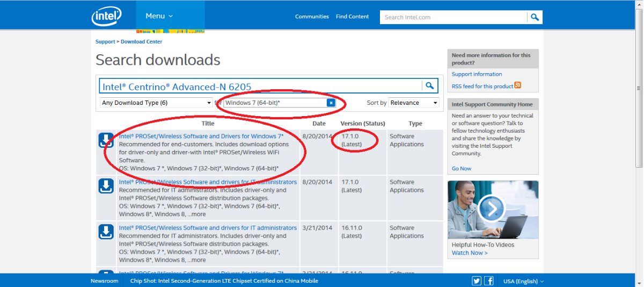Open Intel's Facebook page icon
The image size is (644, 287).
coord(489,281)
